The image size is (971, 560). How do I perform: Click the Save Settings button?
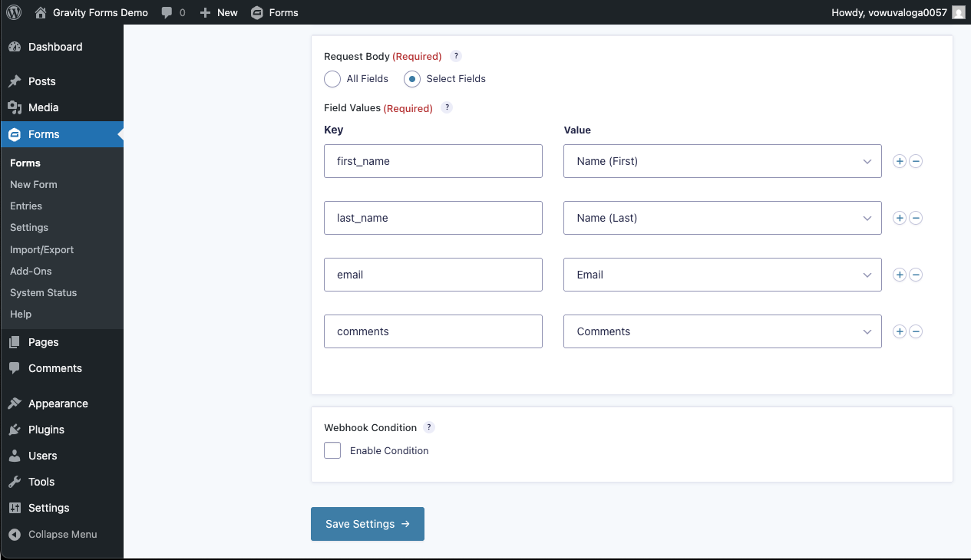pyautogui.click(x=367, y=524)
